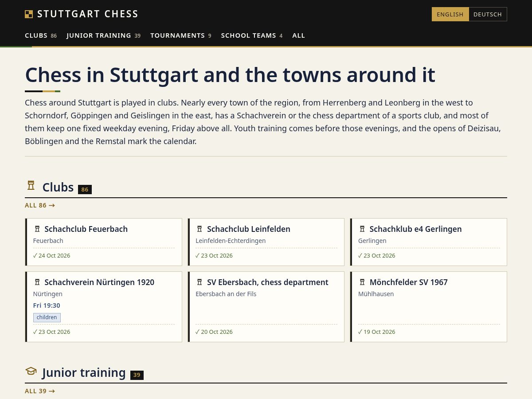The height and width of the screenshot is (399, 532).
Task: Click rook icon on Schachverein Nürtingen 1920 card
Action: (x=37, y=282)
